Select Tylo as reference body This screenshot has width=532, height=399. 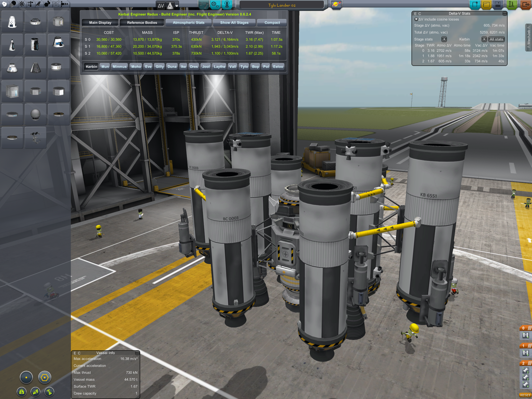point(244,67)
